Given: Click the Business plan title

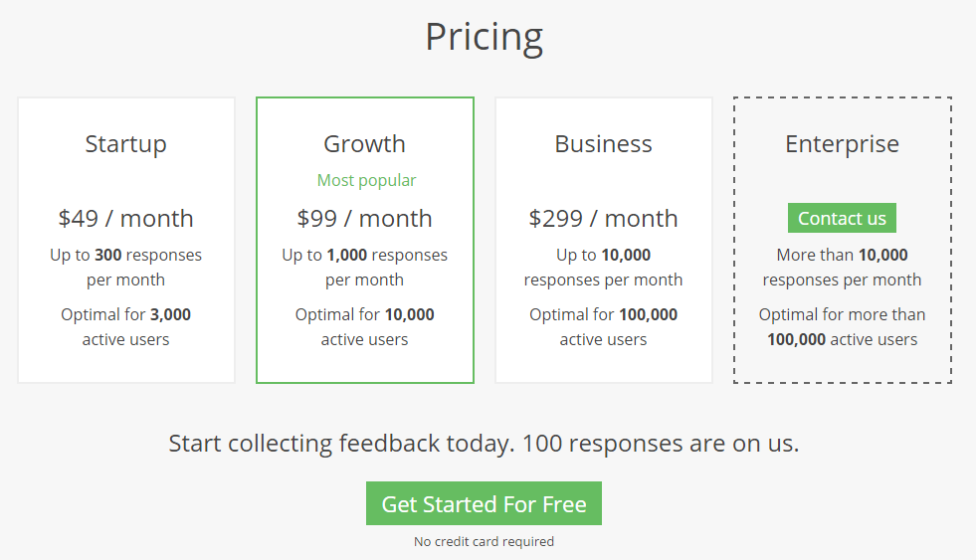Looking at the screenshot, I should pyautogui.click(x=603, y=144).
